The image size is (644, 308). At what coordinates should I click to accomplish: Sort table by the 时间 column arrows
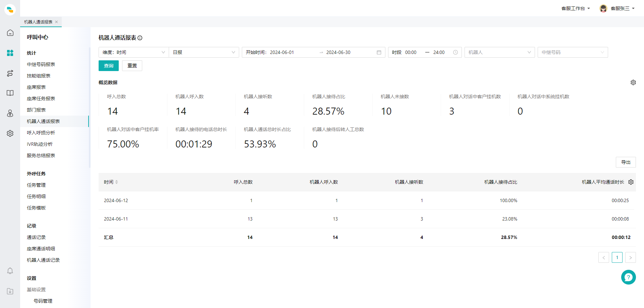coord(116,182)
